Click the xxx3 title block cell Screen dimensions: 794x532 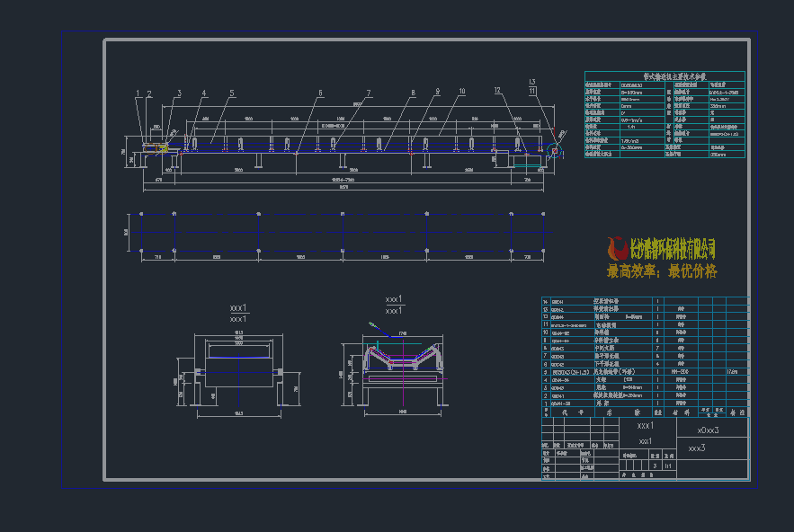[x=697, y=448]
